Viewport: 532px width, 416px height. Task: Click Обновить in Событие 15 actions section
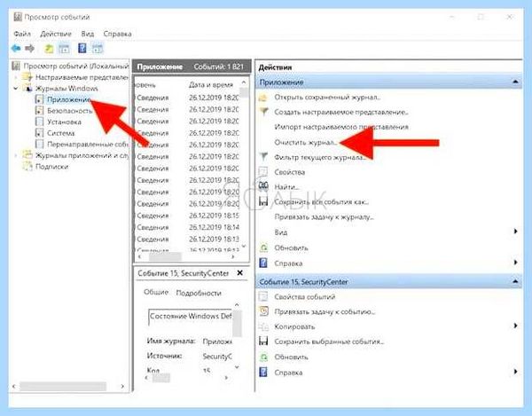[291, 357]
